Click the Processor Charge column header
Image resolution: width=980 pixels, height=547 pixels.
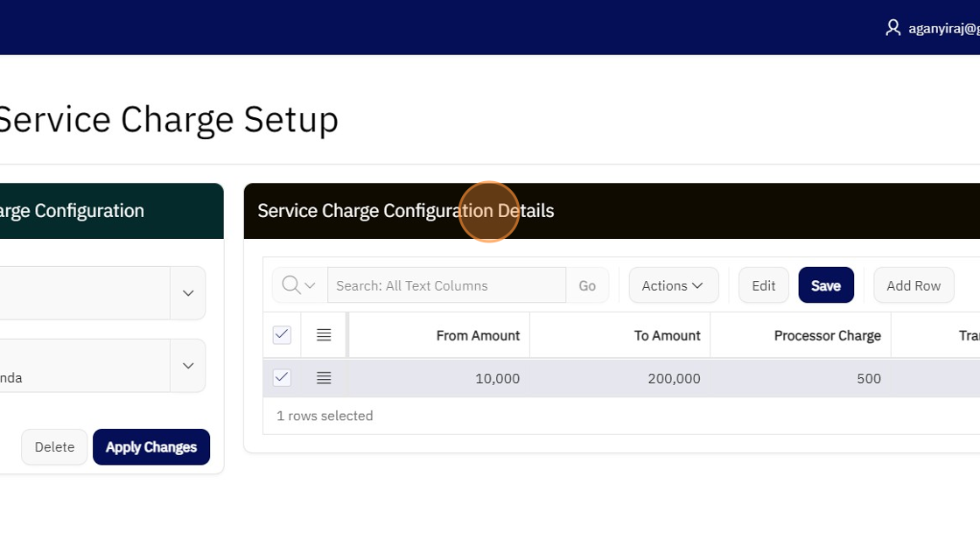(827, 335)
